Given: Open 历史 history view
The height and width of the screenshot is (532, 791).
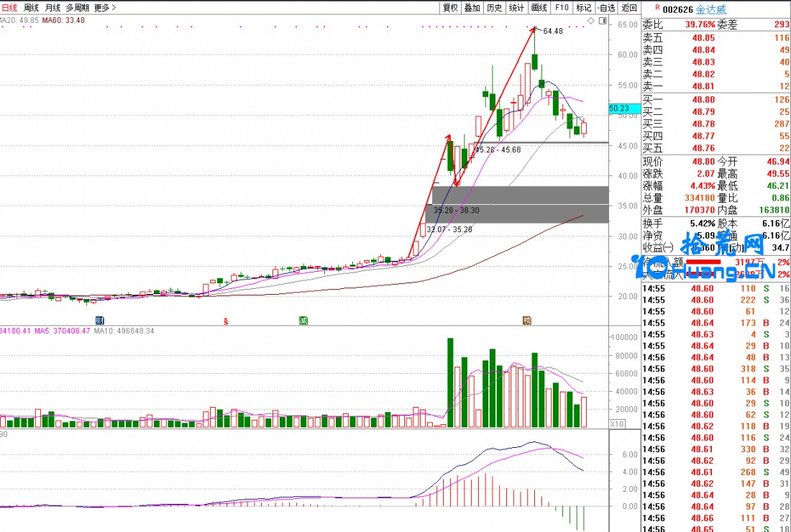Looking at the screenshot, I should click(x=495, y=8).
